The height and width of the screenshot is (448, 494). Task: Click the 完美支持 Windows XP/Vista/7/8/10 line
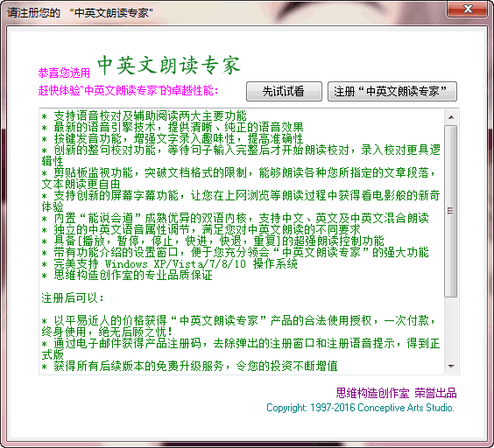click(170, 263)
